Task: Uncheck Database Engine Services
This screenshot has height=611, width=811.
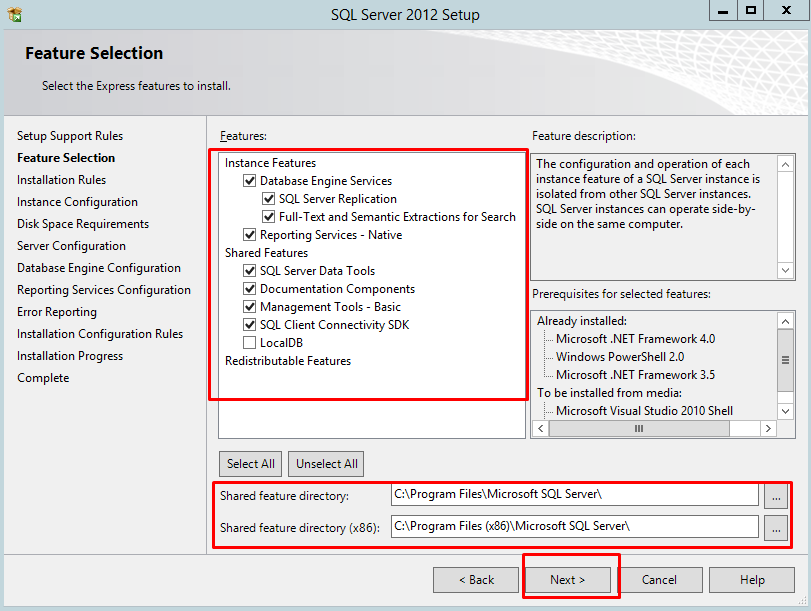Action: coord(249,181)
